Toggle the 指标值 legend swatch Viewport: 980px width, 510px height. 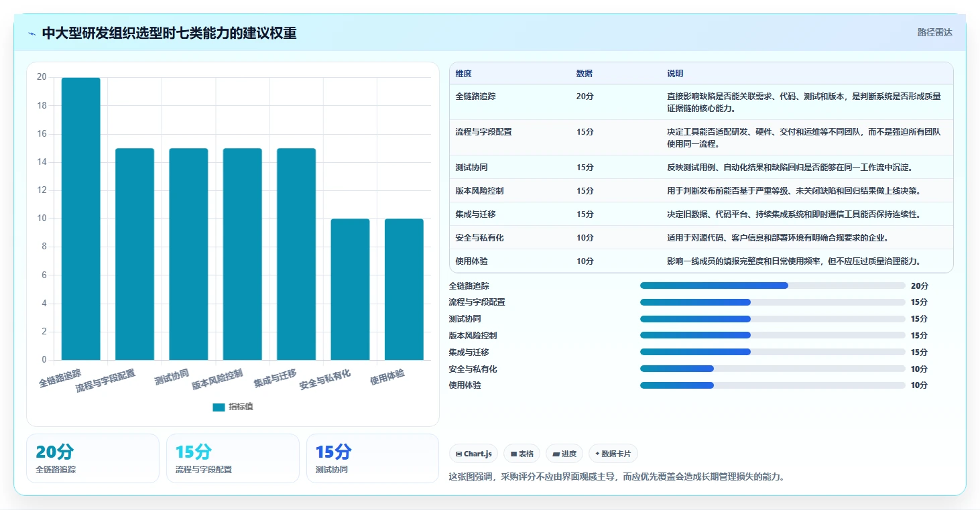coord(219,407)
